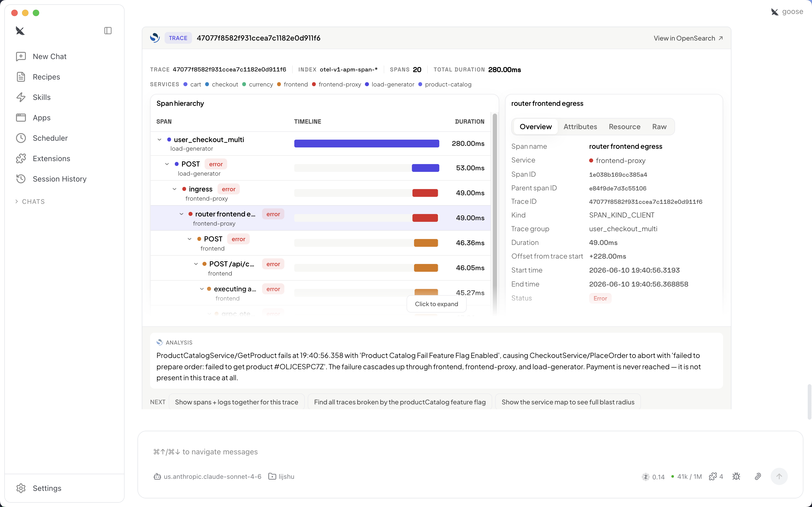Click the paperclip attach icon
The width and height of the screenshot is (812, 507).
pyautogui.click(x=758, y=476)
